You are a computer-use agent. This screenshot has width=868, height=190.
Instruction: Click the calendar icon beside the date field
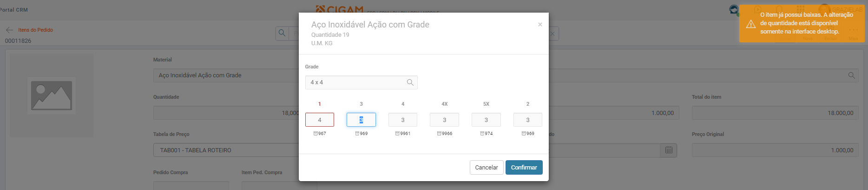tap(669, 150)
